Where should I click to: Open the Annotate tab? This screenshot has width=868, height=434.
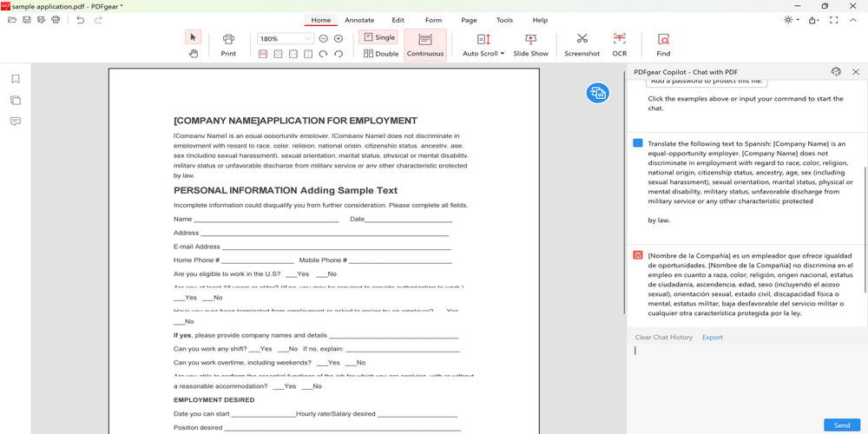pyautogui.click(x=359, y=20)
